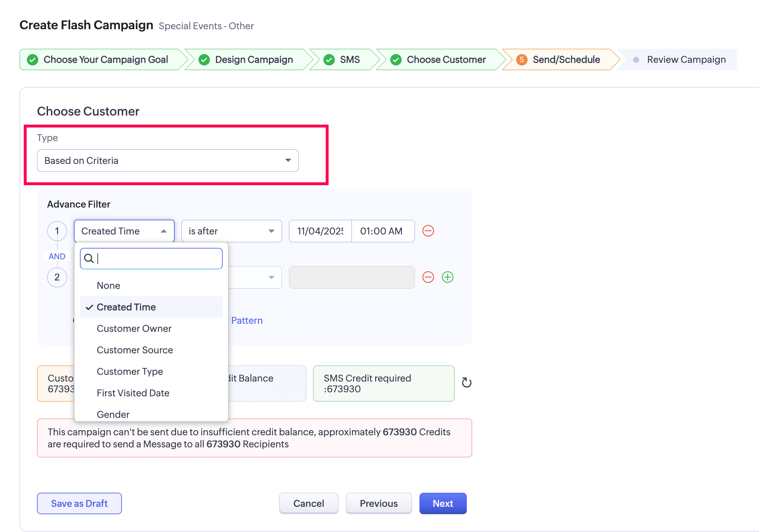This screenshot has width=759, height=532.
Task: Open the Pattern link
Action: [247, 320]
